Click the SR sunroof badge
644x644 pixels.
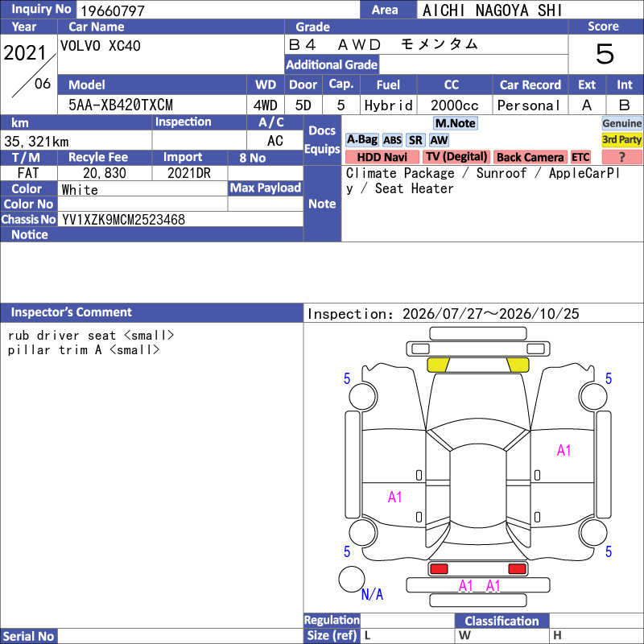pyautogui.click(x=415, y=140)
